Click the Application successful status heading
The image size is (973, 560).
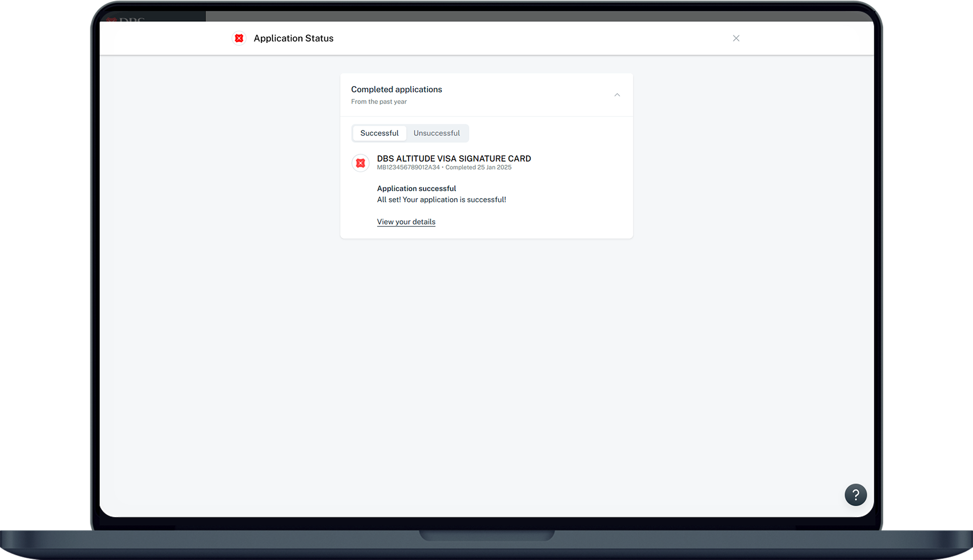[x=417, y=189]
